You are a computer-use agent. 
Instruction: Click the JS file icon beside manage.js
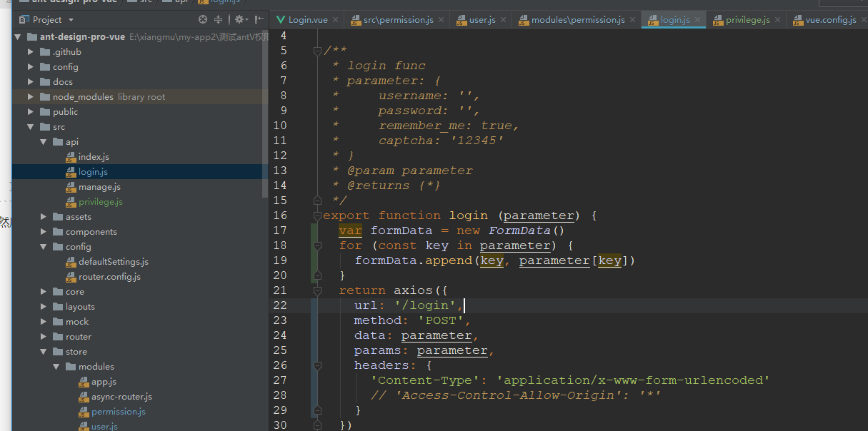click(x=71, y=187)
